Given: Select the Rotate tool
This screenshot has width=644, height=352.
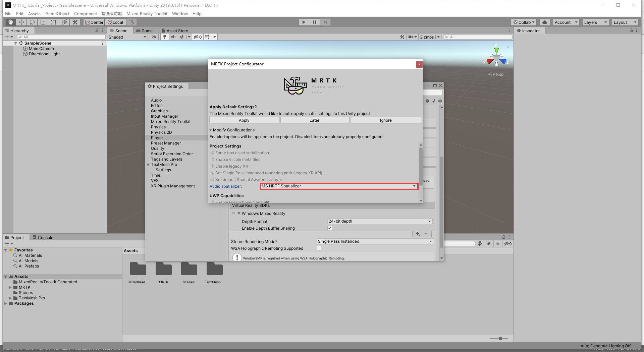Looking at the screenshot, I should pyautogui.click(x=32, y=22).
